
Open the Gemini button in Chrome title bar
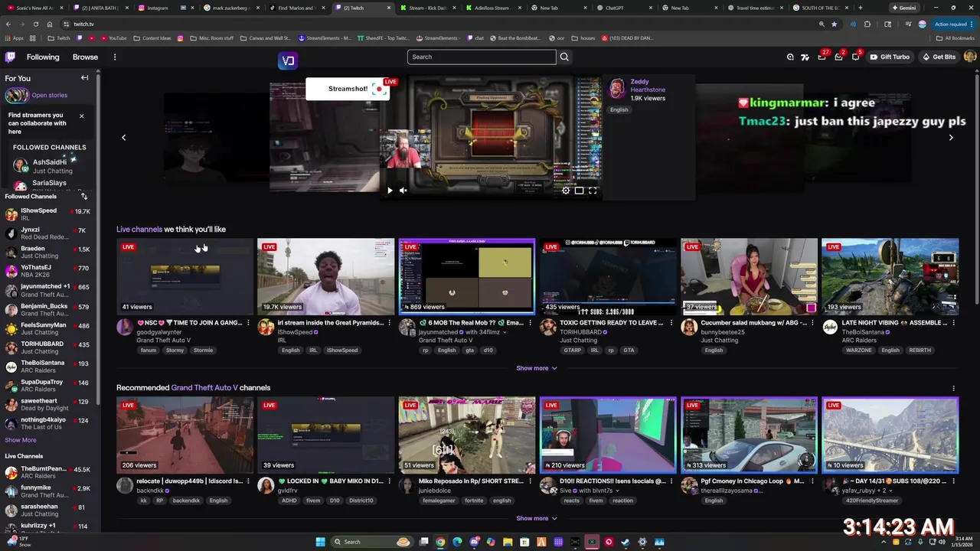point(903,8)
